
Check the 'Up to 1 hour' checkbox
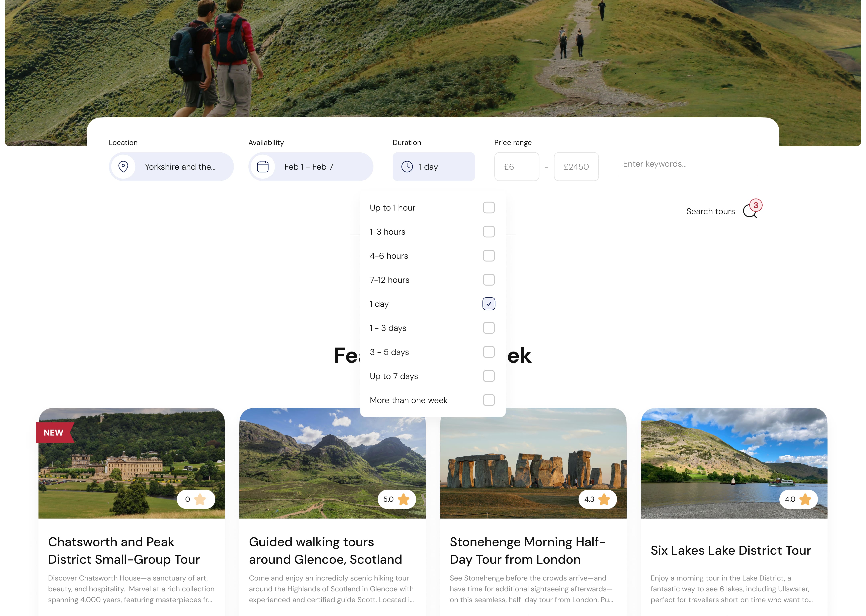pos(489,208)
